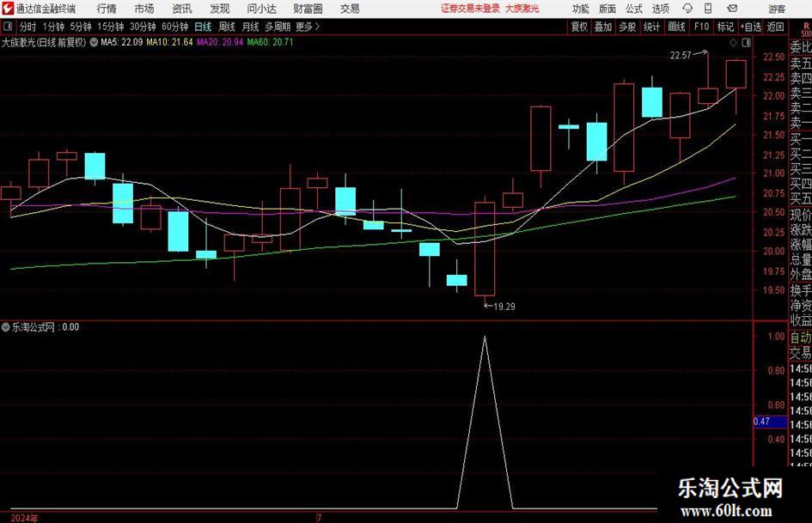Click the 标记 mark button

point(725,27)
